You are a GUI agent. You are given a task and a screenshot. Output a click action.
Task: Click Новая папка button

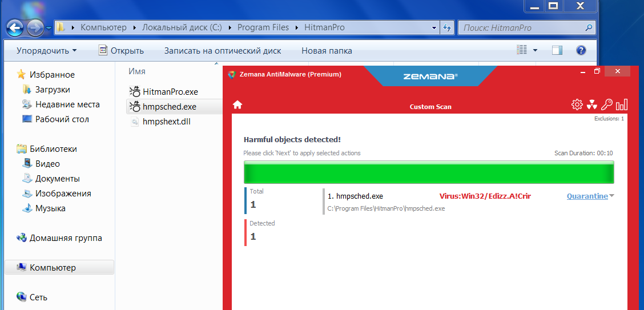tap(327, 51)
